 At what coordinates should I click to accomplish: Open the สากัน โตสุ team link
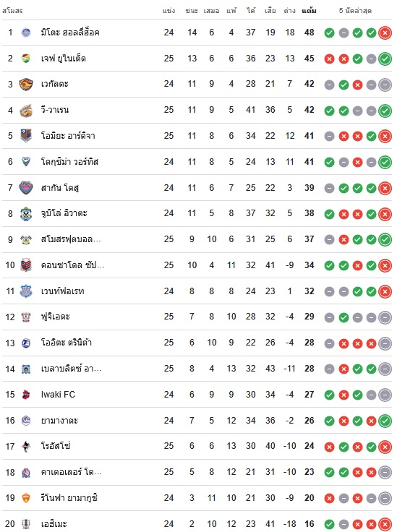[60, 188]
